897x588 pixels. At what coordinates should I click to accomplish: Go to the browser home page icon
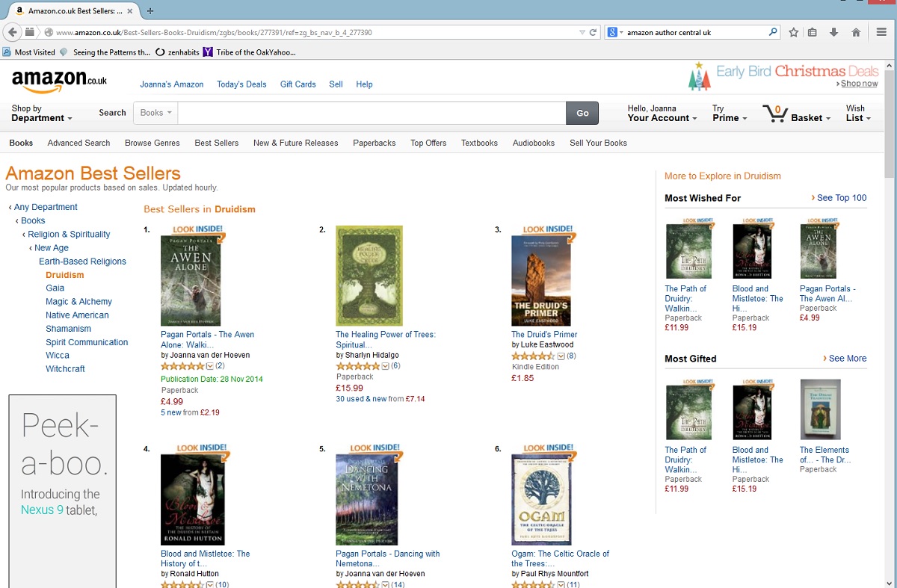tap(856, 32)
